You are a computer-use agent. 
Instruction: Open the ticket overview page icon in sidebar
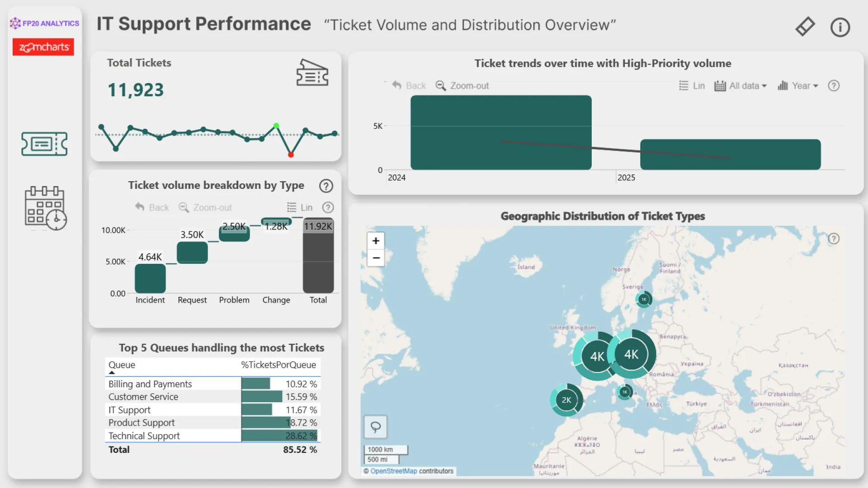pyautogui.click(x=44, y=144)
